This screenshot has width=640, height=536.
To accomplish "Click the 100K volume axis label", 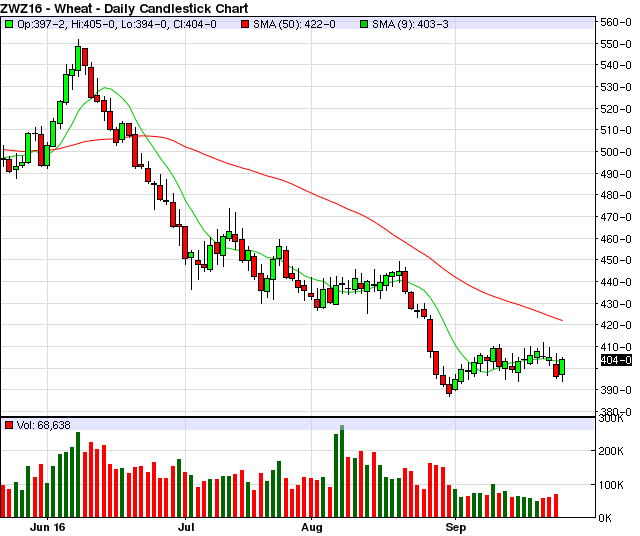I will (610, 485).
